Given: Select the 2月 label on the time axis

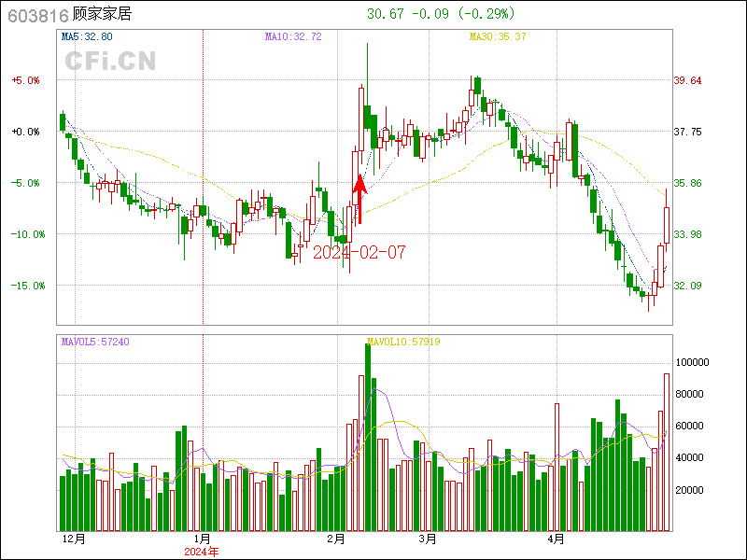Looking at the screenshot, I should 337,539.
